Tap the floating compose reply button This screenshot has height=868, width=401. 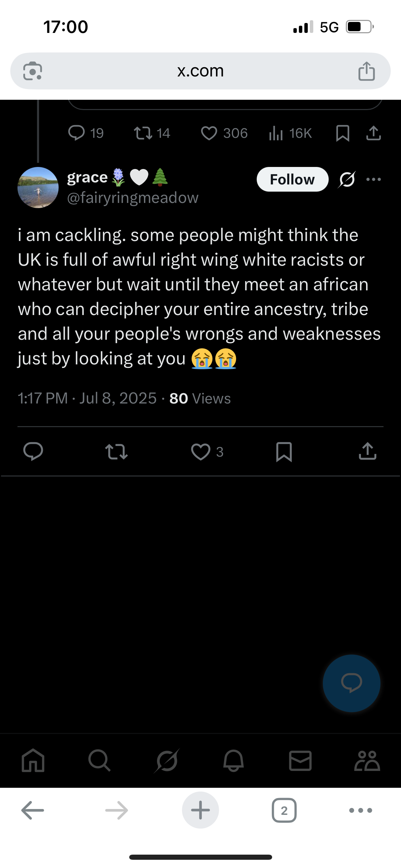point(351,683)
